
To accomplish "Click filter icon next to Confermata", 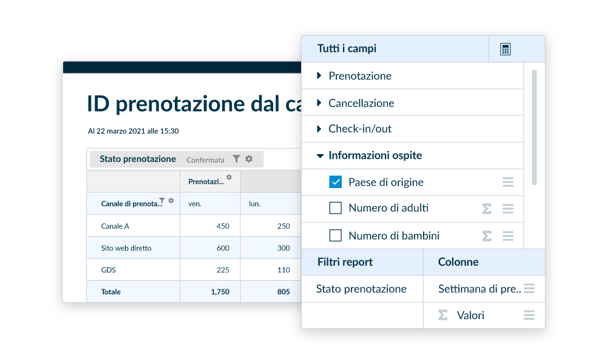I will (236, 159).
